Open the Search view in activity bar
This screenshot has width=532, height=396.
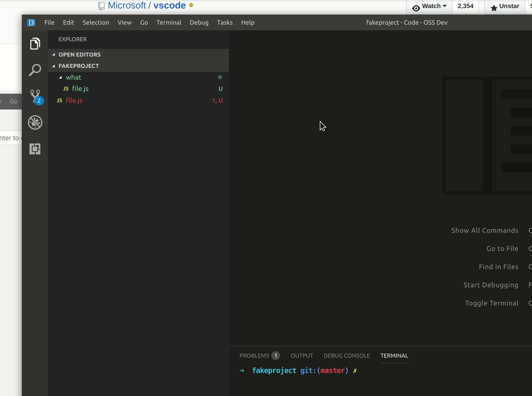pyautogui.click(x=35, y=70)
